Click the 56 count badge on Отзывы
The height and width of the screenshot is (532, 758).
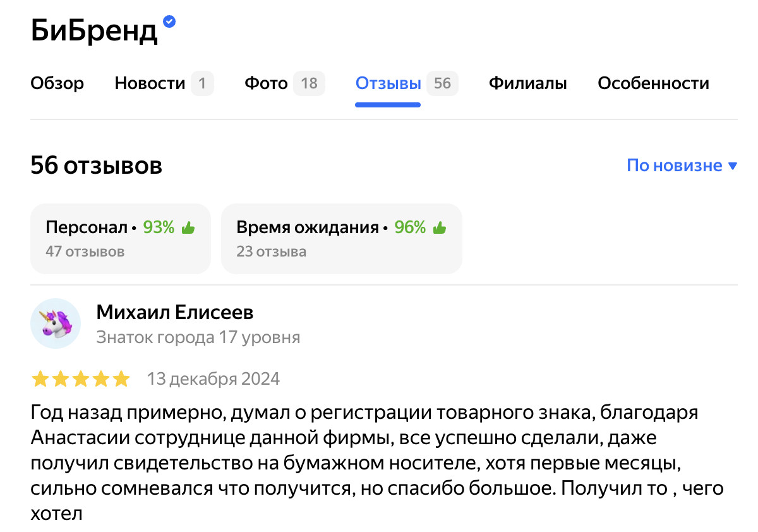click(x=442, y=83)
